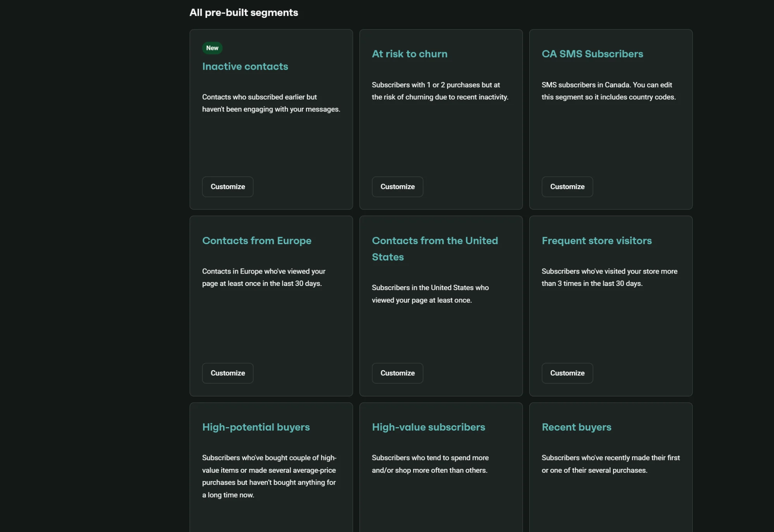Click the All pre-built segments heading
774x532 pixels.
point(244,13)
